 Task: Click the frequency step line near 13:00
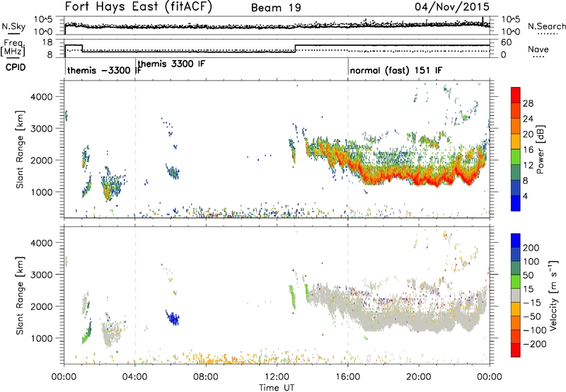click(x=295, y=48)
